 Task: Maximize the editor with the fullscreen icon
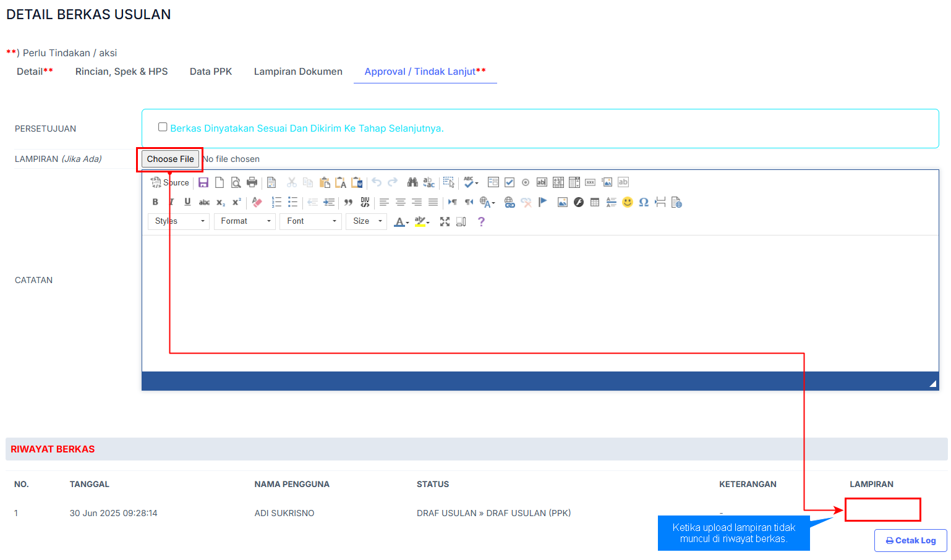(445, 221)
